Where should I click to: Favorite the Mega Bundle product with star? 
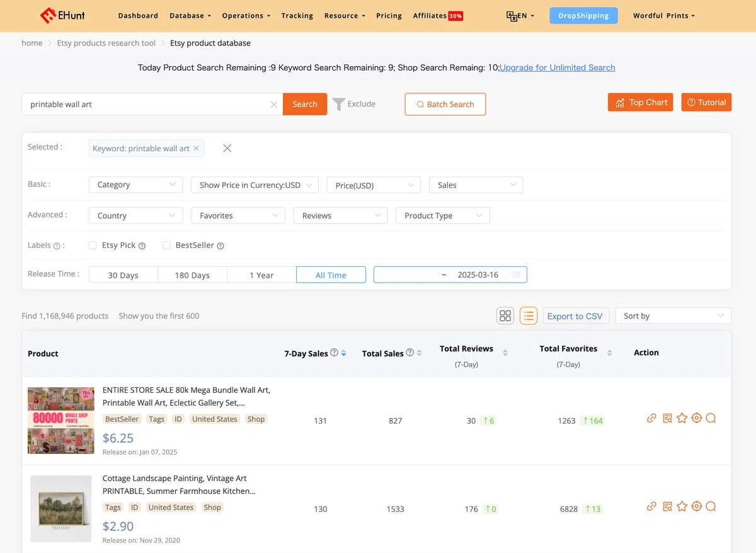(x=682, y=418)
